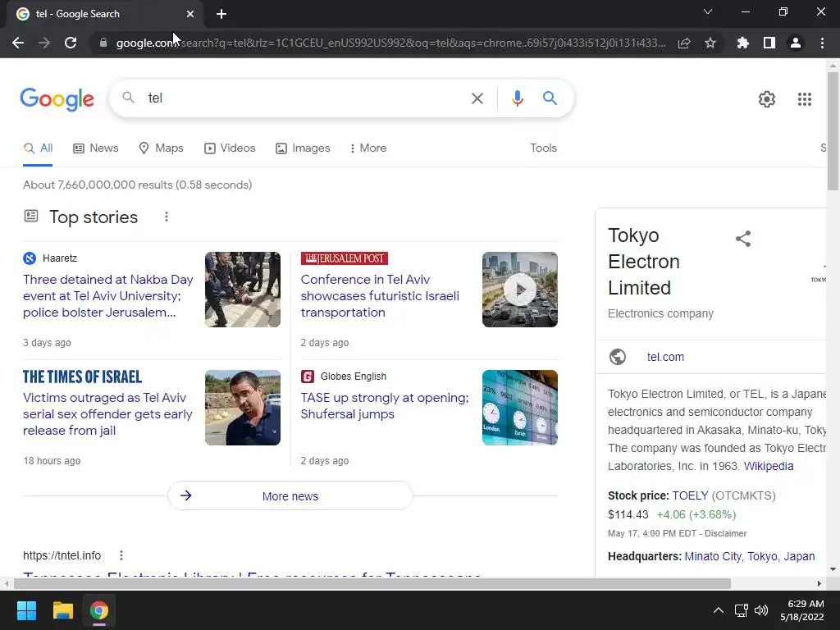Screen dimensions: 840x630
Task: Open Times of Israel victims article
Action: point(107,414)
